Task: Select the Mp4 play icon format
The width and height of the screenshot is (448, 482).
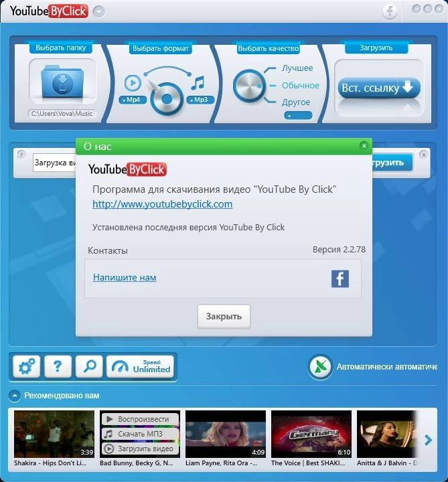Action: click(x=133, y=83)
